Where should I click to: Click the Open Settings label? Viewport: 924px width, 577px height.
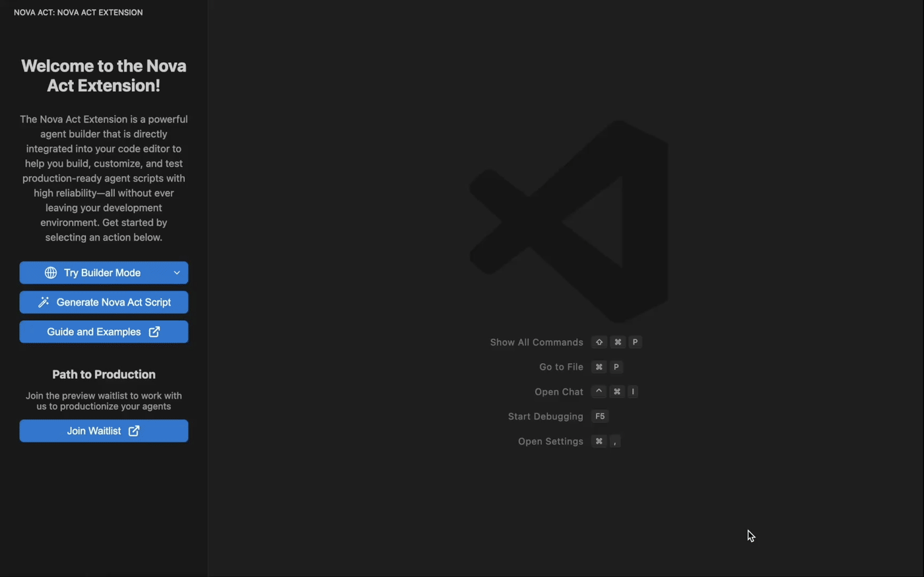(x=550, y=441)
